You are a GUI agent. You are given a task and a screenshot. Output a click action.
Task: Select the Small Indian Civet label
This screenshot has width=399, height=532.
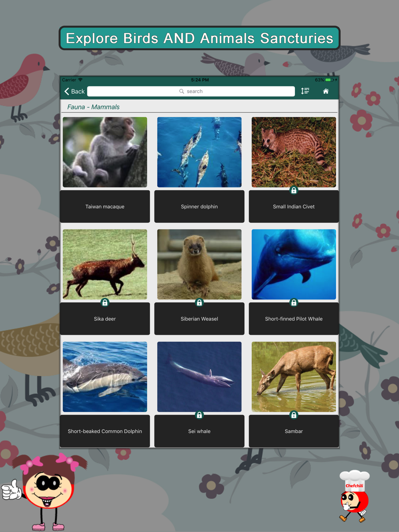click(x=294, y=207)
